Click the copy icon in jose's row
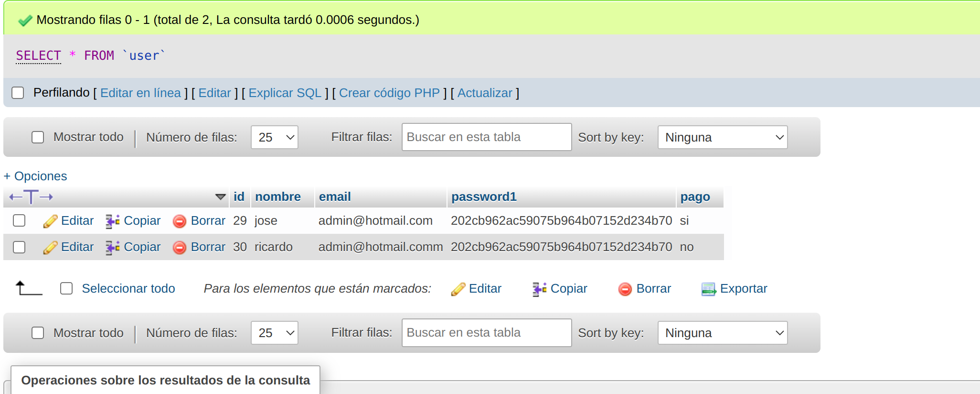This screenshot has height=394, width=980. (113, 221)
